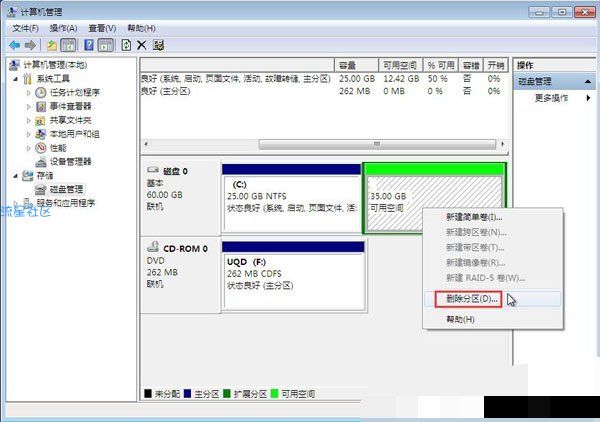Toggle the show/hide console tree icon
Screen dimensions: 600x422
(68, 46)
